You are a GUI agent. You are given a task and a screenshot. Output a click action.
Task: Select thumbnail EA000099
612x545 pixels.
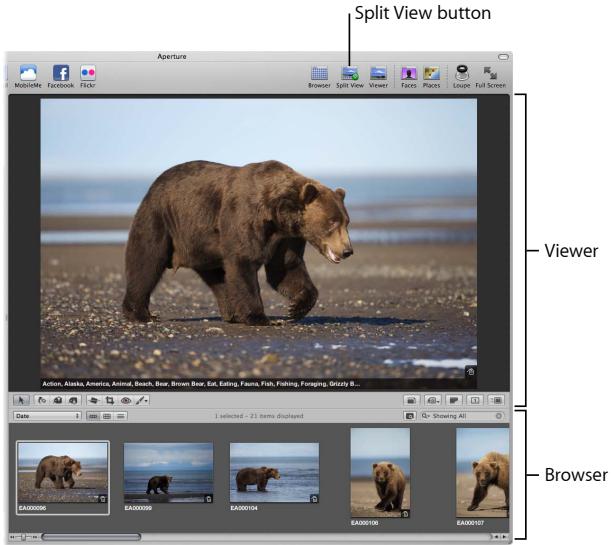click(169, 473)
